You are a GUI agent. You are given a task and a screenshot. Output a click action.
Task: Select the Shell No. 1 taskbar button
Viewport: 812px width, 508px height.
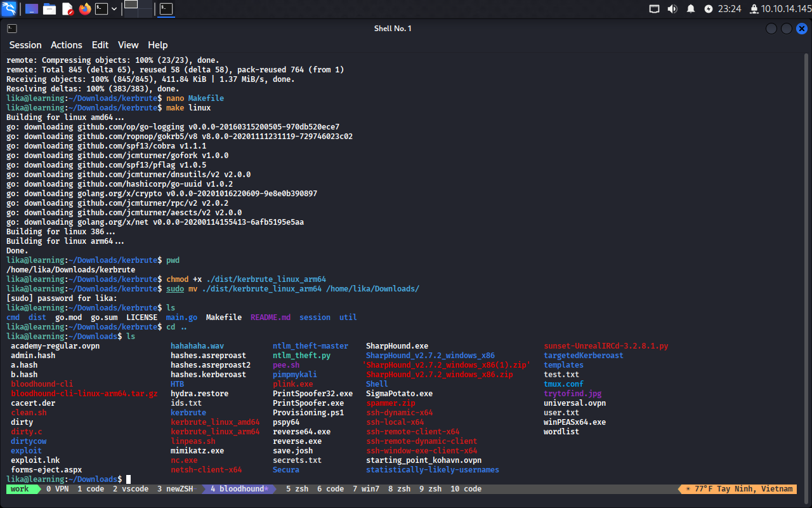click(166, 9)
